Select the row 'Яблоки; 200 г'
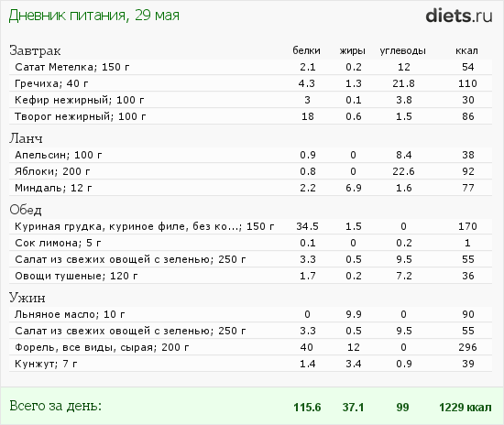Screen dimensions: 504x425 pos(250,171)
